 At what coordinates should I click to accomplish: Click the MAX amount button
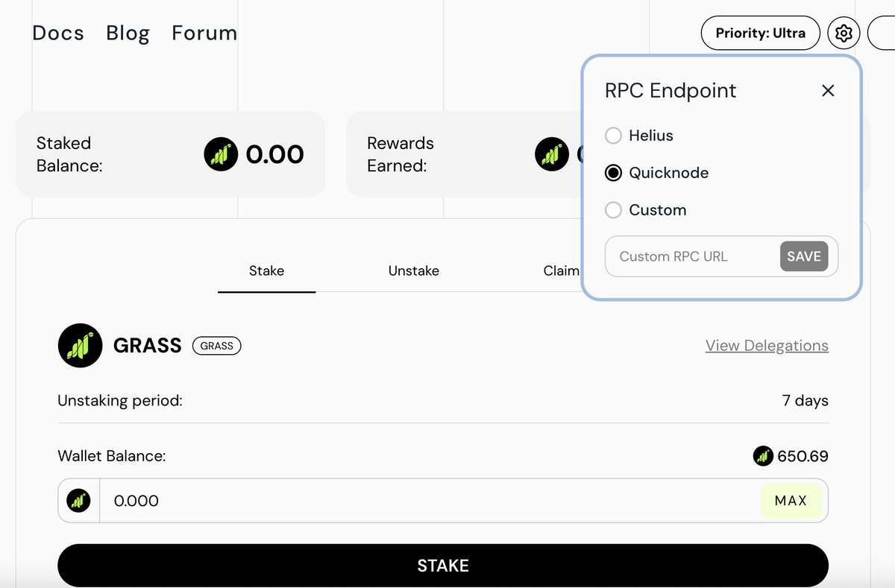pyautogui.click(x=791, y=501)
